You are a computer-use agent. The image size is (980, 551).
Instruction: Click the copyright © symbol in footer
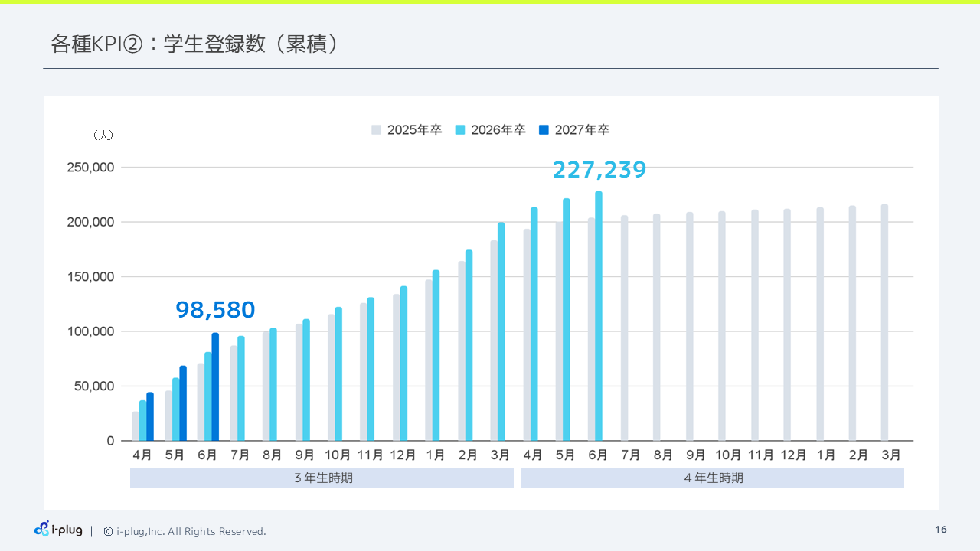point(107,531)
